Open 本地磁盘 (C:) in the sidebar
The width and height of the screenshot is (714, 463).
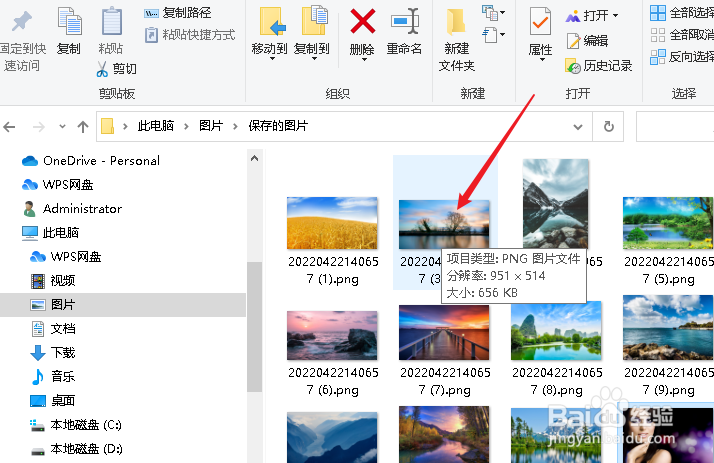(x=76, y=425)
